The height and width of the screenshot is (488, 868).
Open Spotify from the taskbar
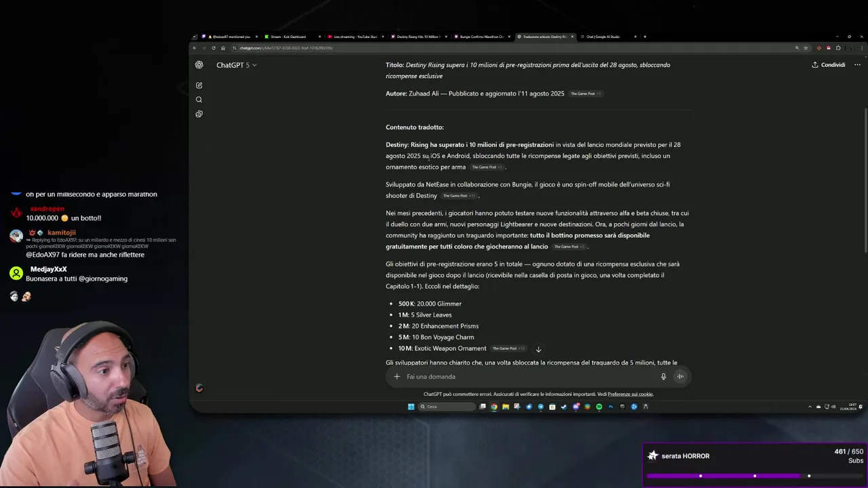(599, 407)
